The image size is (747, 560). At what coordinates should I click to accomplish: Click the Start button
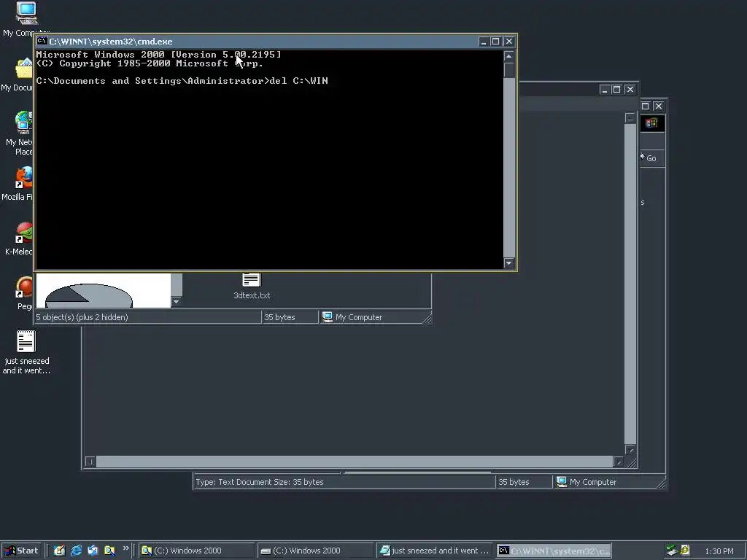coord(20,551)
